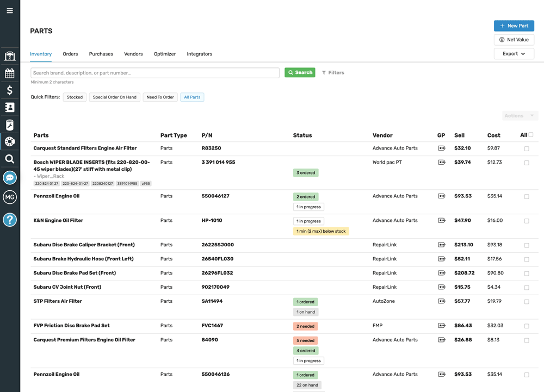Click GP tag icon for Brake Hydraulic Hose
Screen dimensions: 544x392
click(x=442, y=259)
